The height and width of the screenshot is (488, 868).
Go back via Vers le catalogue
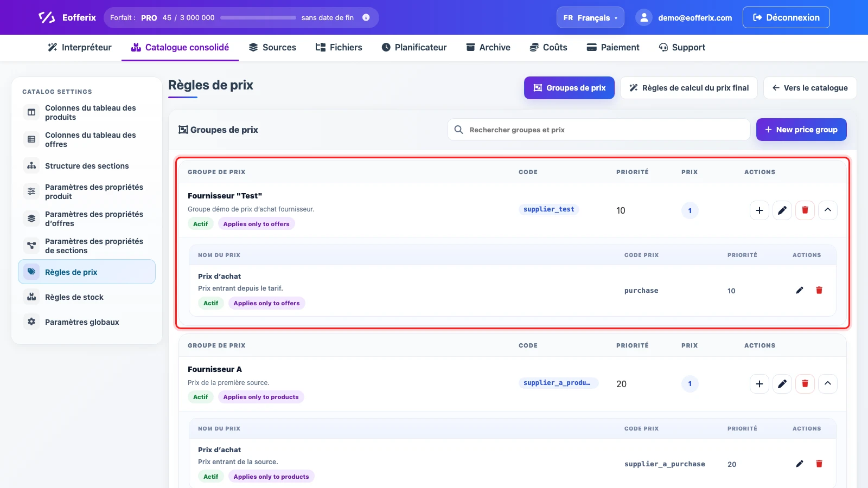click(810, 88)
